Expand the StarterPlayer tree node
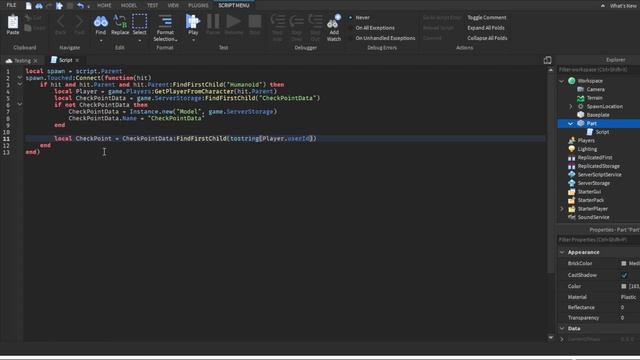Screen dimensions: 640x360 click(x=562, y=209)
